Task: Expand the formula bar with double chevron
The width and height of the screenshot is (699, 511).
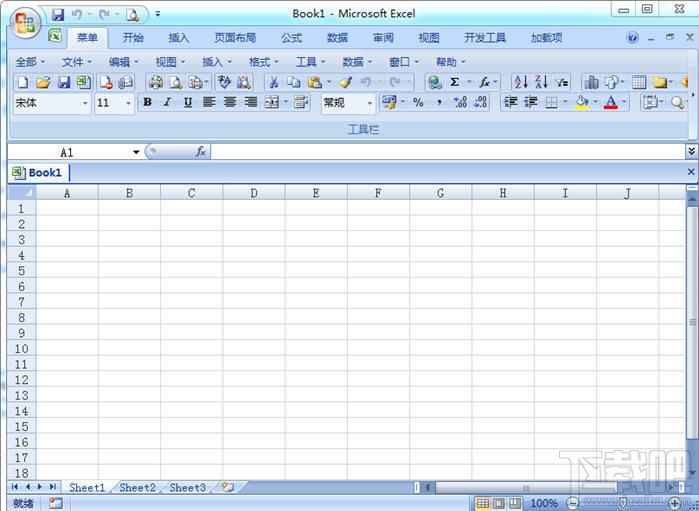Action: click(x=691, y=152)
